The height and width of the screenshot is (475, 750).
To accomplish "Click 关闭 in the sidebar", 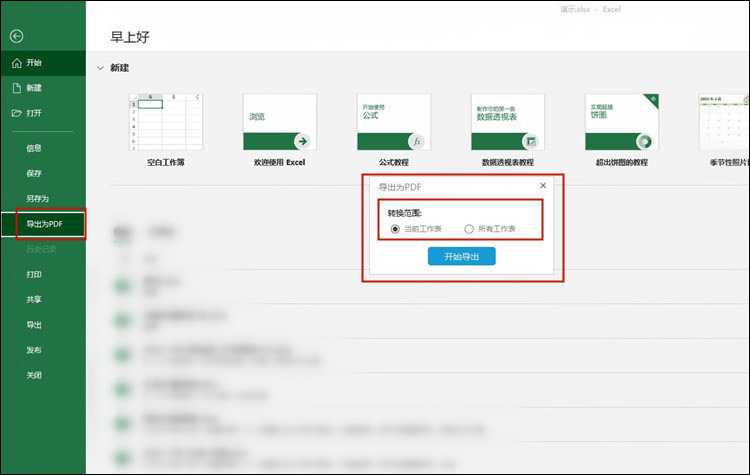I will click(x=33, y=375).
